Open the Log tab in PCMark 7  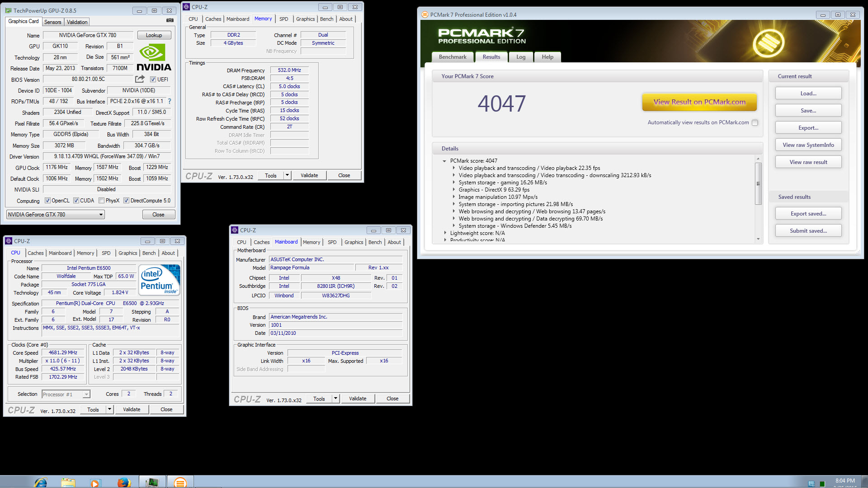[521, 57]
